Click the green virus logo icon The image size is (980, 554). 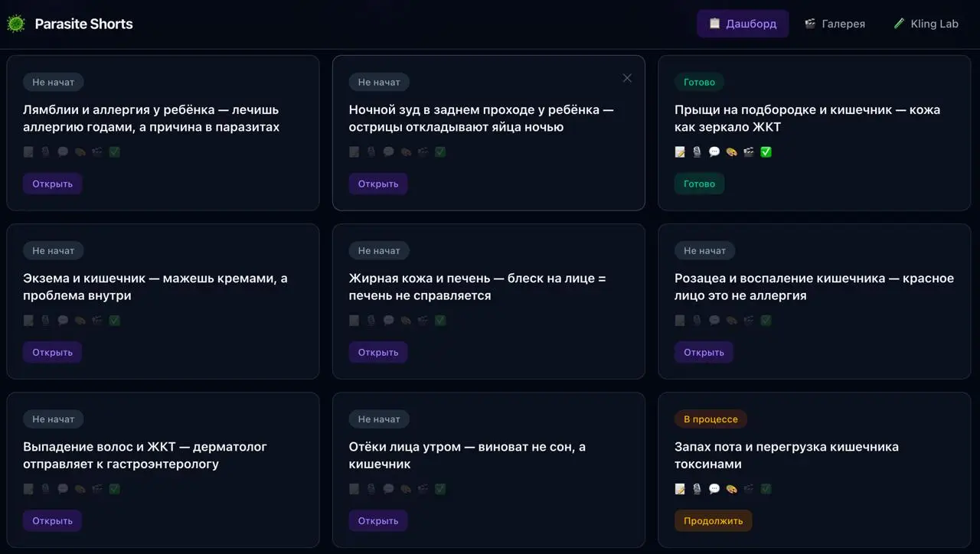[x=15, y=24]
